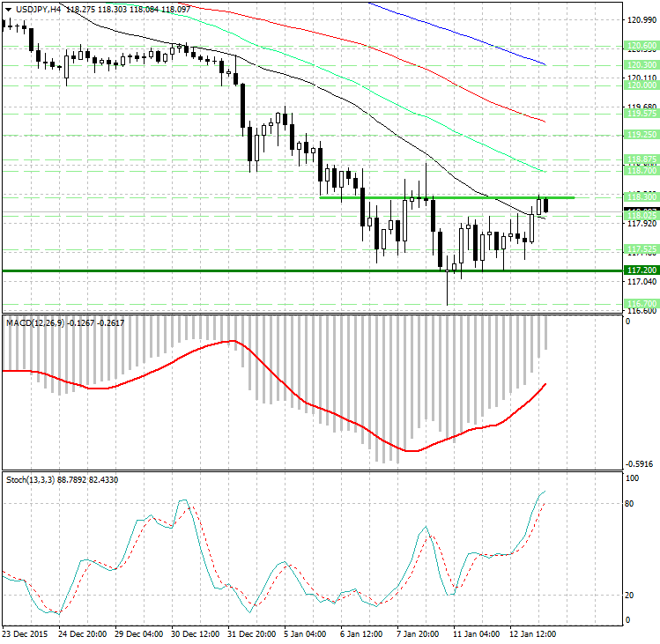Select the last black candlestick on the chart
The width and height of the screenshot is (660, 644).
coord(546,205)
